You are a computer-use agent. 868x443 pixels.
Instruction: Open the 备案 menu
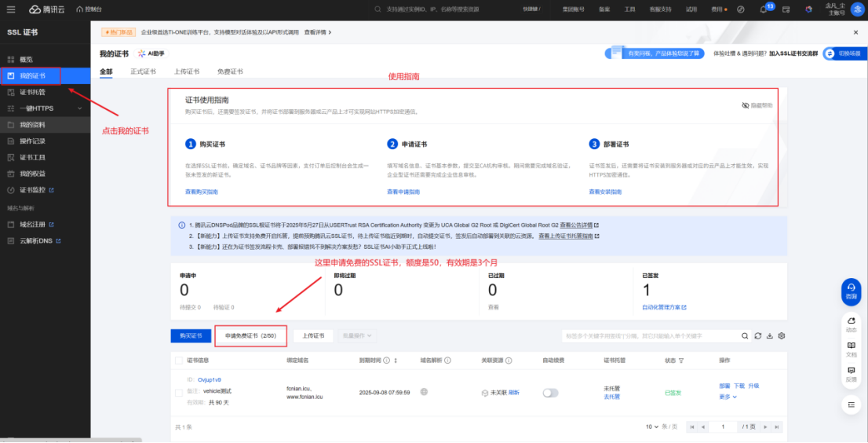[604, 9]
